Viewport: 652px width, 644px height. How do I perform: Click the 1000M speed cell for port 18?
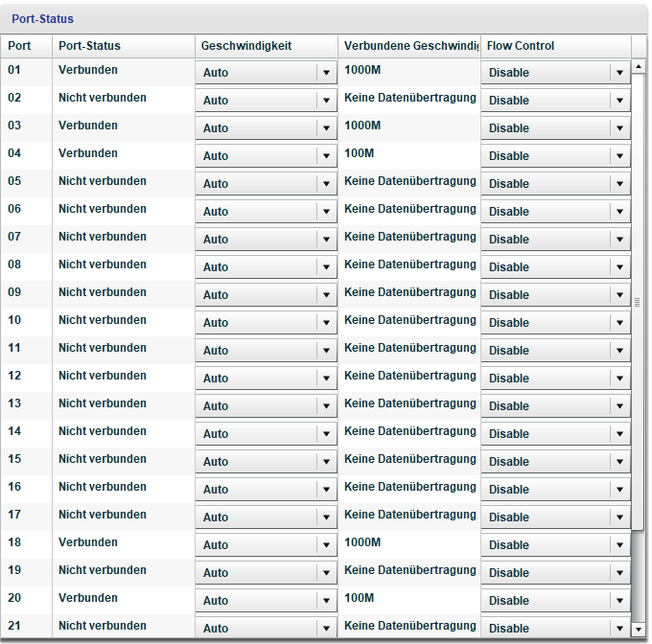pos(362,543)
